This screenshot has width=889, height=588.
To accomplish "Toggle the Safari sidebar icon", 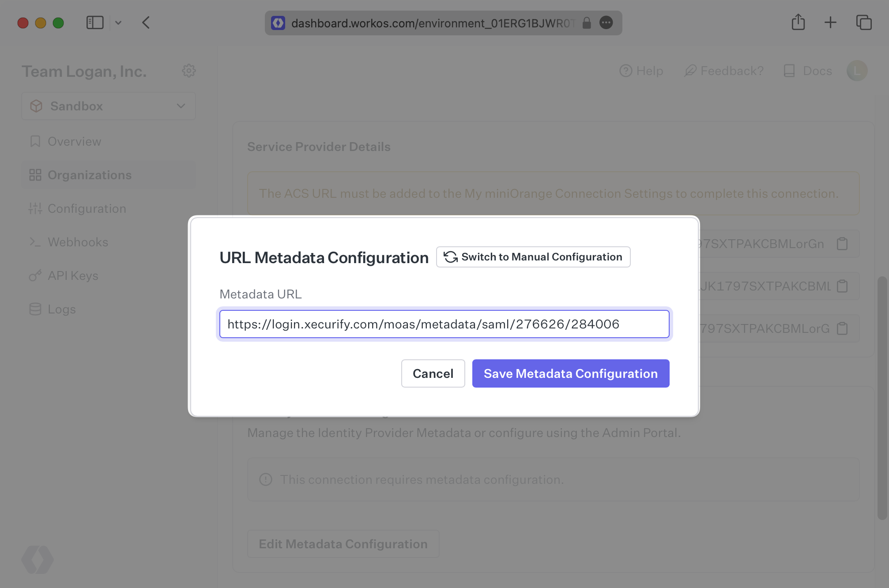I will [x=94, y=23].
